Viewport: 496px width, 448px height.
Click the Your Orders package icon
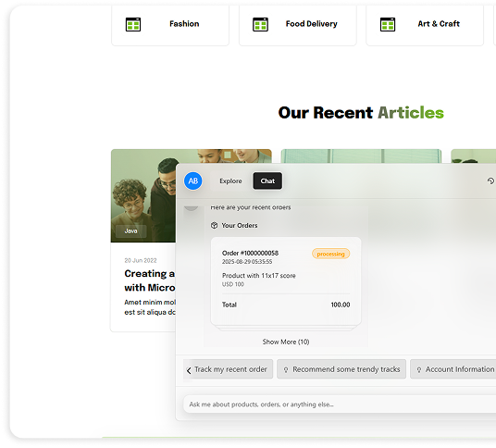(x=214, y=225)
